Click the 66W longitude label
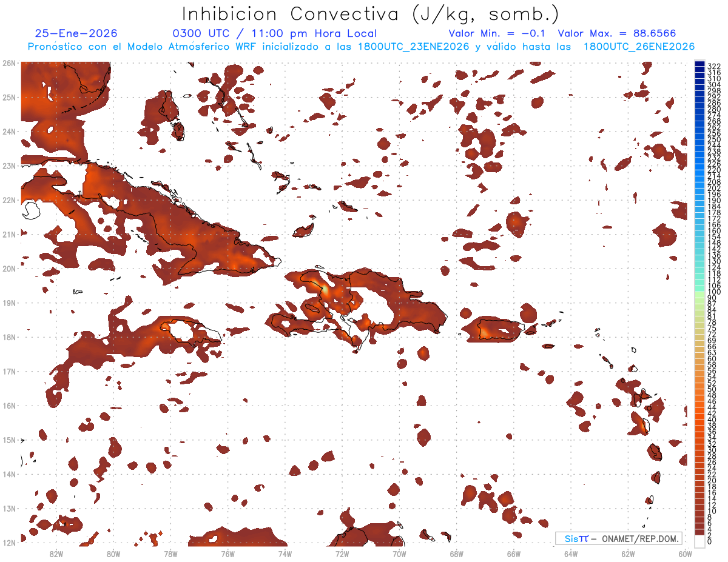 pos(514,553)
